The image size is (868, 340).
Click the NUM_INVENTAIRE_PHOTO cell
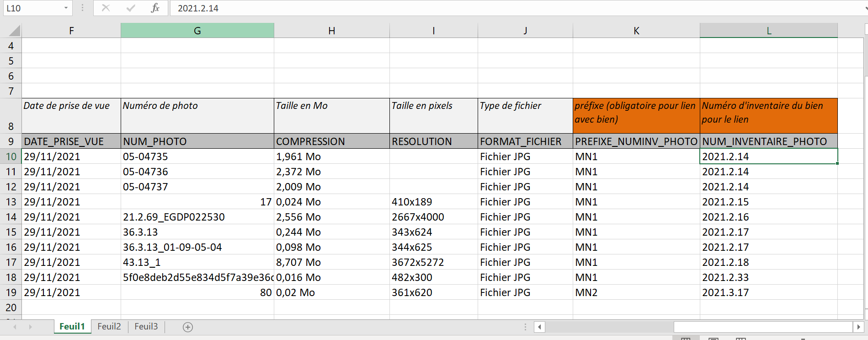point(769,141)
